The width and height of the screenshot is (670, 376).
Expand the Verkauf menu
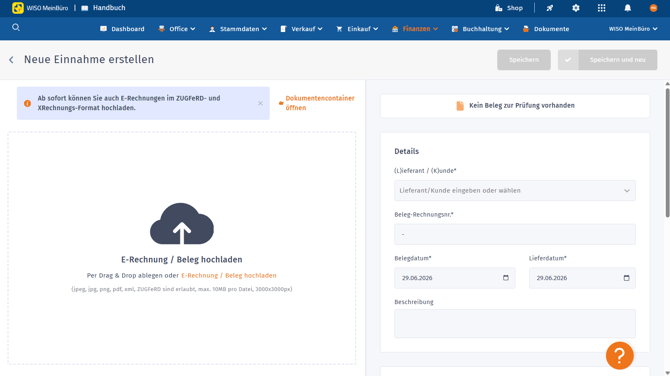pos(301,29)
